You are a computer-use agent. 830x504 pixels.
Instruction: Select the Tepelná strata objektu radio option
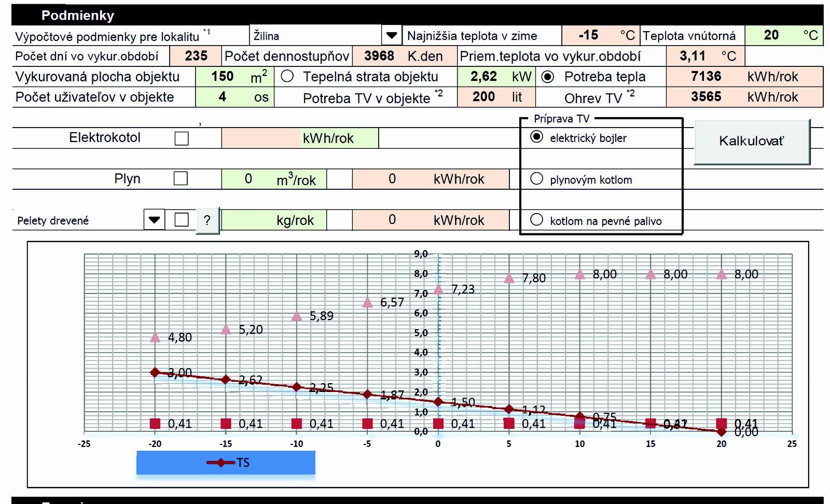pyautogui.click(x=287, y=77)
